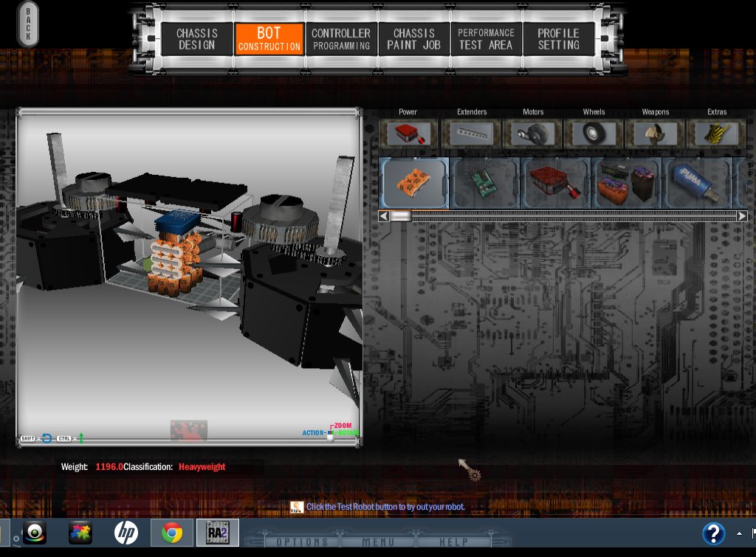Click the weight value 1196.0
The image size is (756, 557).
(109, 467)
